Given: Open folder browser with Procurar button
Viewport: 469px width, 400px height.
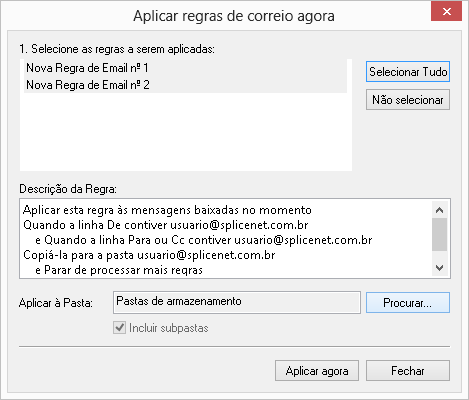Looking at the screenshot, I should click(408, 303).
